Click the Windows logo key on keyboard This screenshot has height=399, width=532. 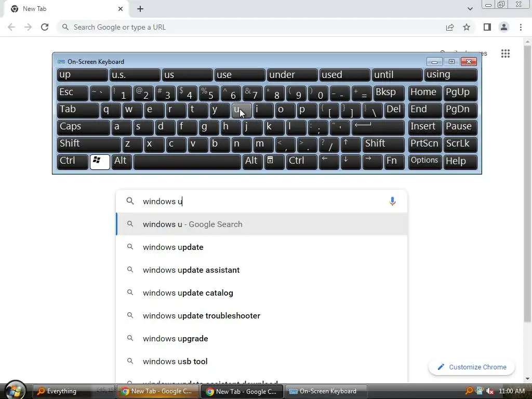[x=100, y=162]
